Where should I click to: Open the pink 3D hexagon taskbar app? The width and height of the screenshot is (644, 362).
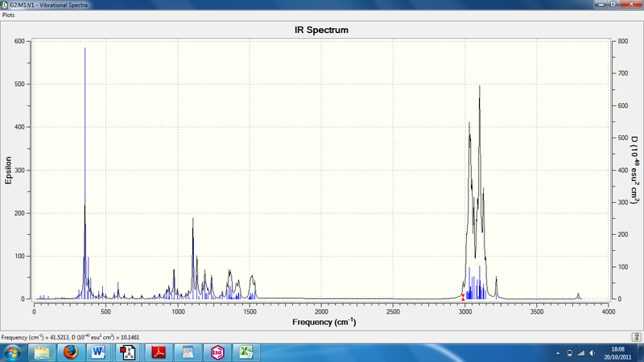click(x=217, y=352)
